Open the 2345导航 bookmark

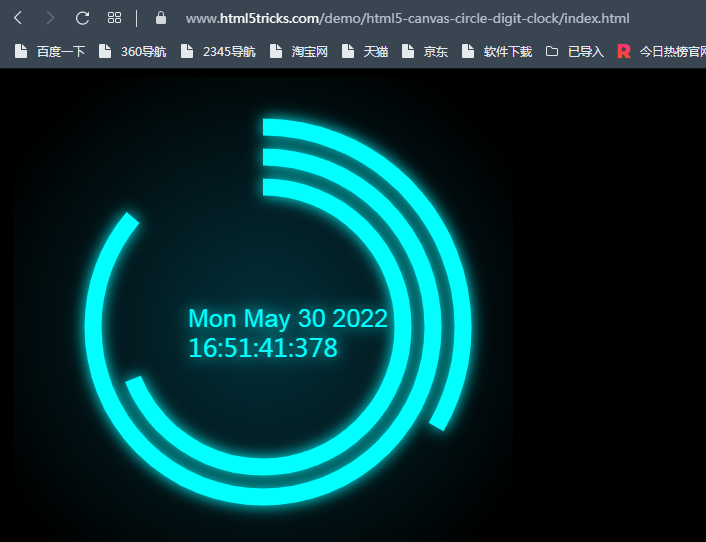pyautogui.click(x=218, y=51)
